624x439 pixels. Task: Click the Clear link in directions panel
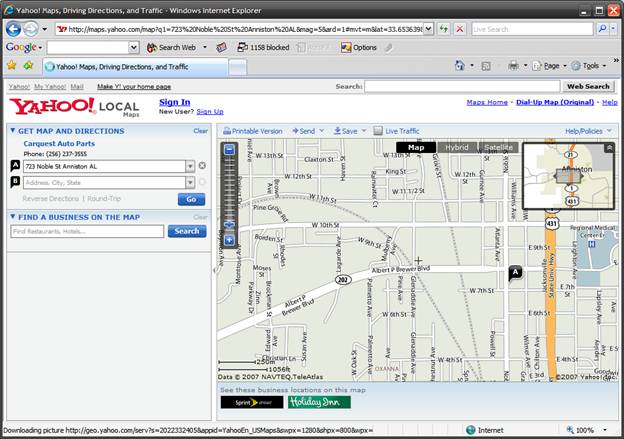[x=201, y=131]
